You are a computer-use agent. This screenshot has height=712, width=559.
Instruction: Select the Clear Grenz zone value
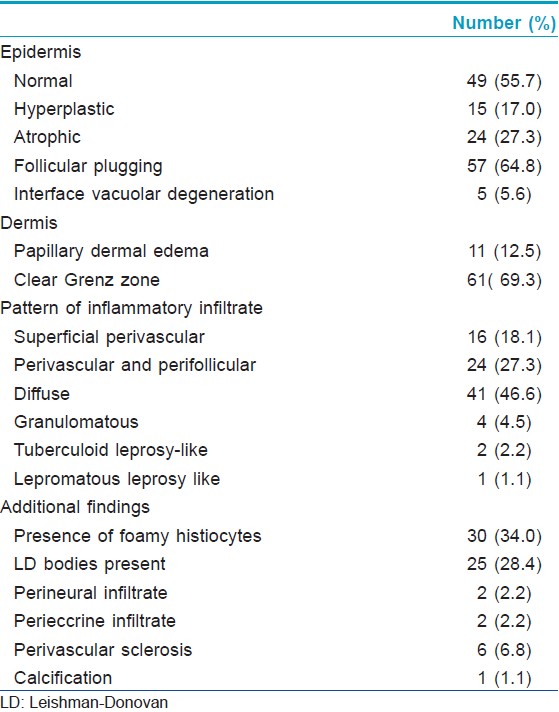tap(504, 280)
